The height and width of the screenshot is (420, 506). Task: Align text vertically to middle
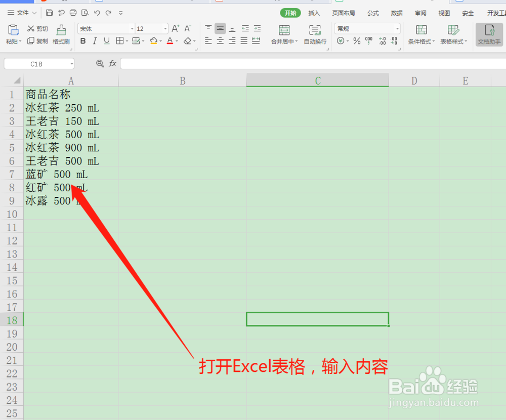tap(220, 28)
